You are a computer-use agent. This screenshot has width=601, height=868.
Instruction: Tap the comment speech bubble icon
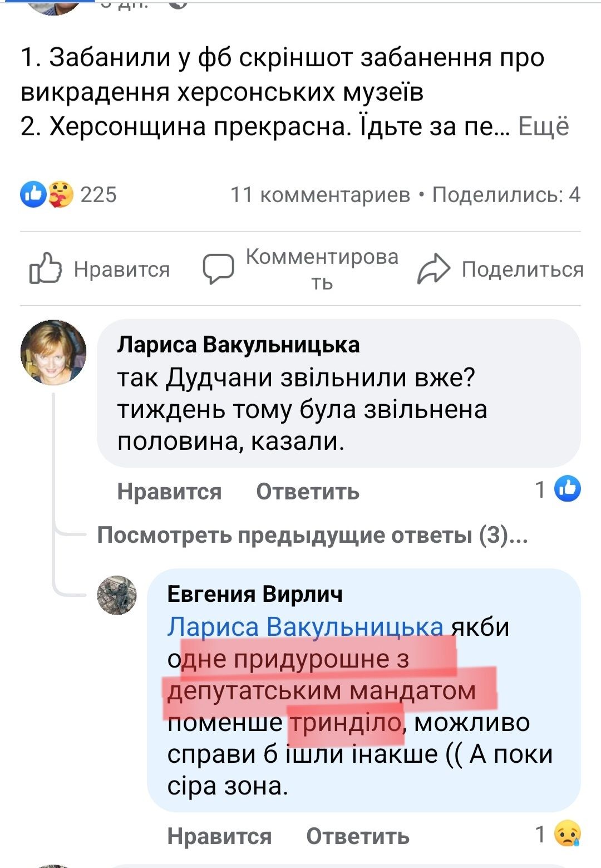(x=218, y=269)
